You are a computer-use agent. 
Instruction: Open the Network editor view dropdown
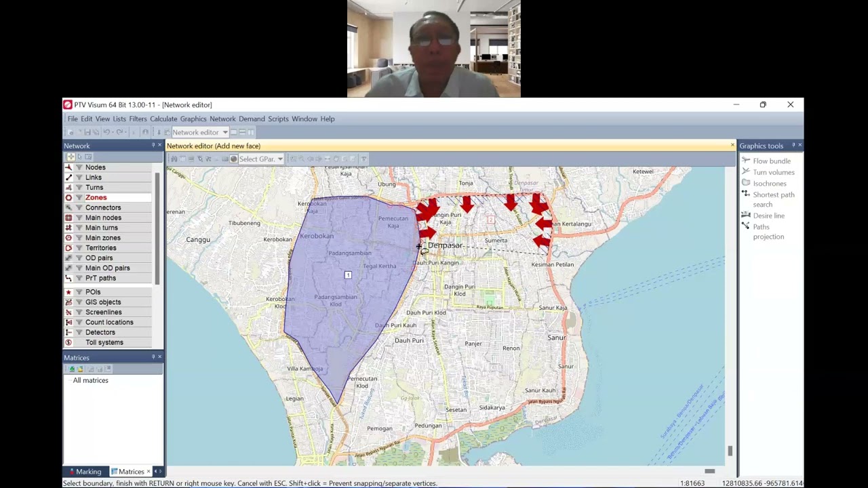225,132
